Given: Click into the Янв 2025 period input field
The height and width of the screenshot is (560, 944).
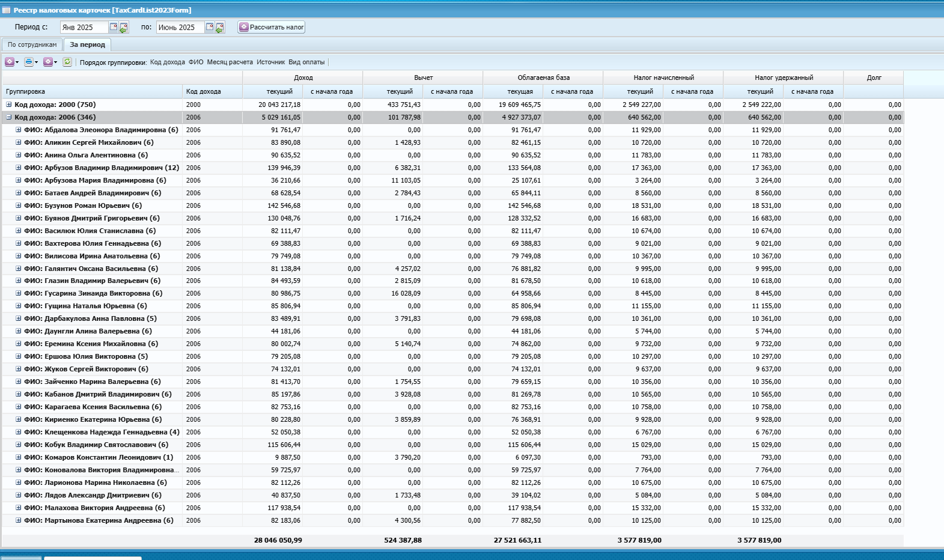Looking at the screenshot, I should coord(84,27).
